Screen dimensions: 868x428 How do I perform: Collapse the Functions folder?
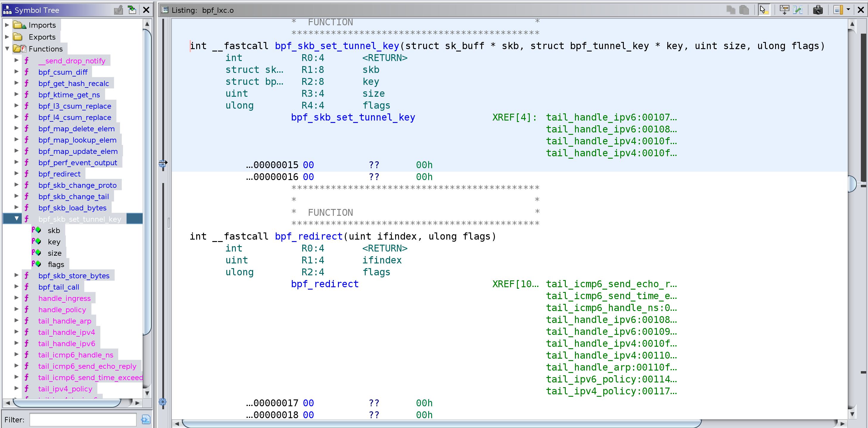7,49
